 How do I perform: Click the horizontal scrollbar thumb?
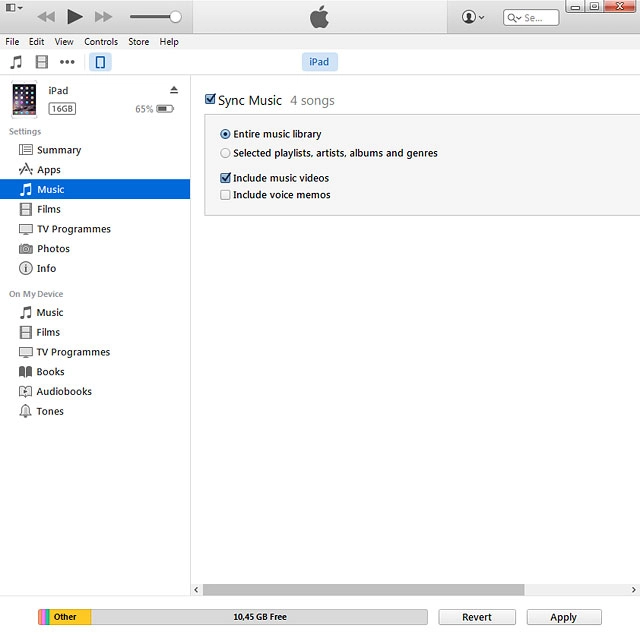(363, 589)
